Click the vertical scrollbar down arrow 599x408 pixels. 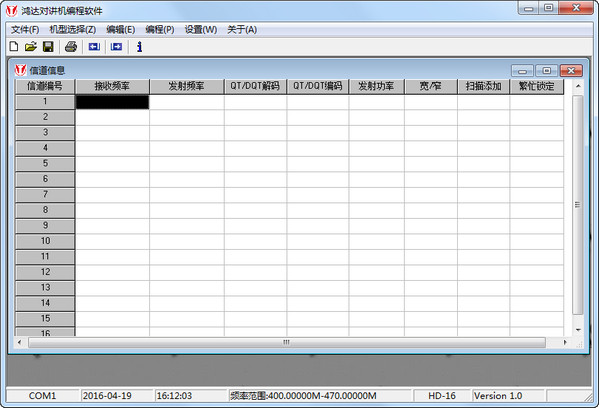tap(578, 330)
